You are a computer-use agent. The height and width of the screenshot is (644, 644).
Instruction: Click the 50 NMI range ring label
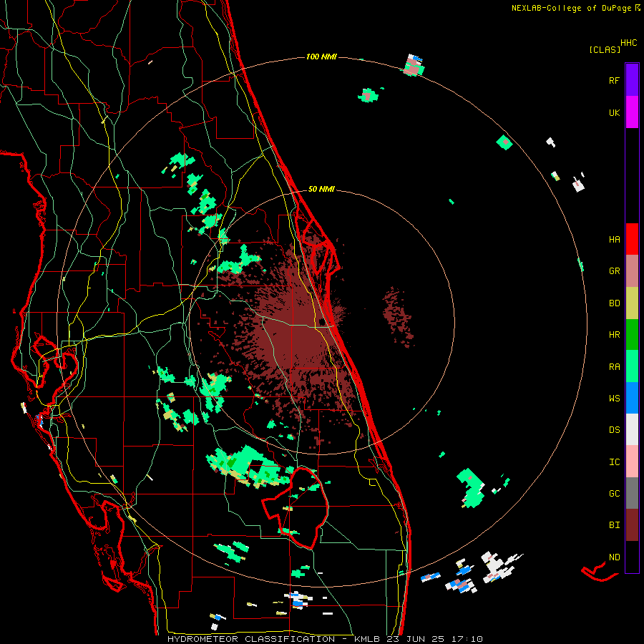[321, 189]
